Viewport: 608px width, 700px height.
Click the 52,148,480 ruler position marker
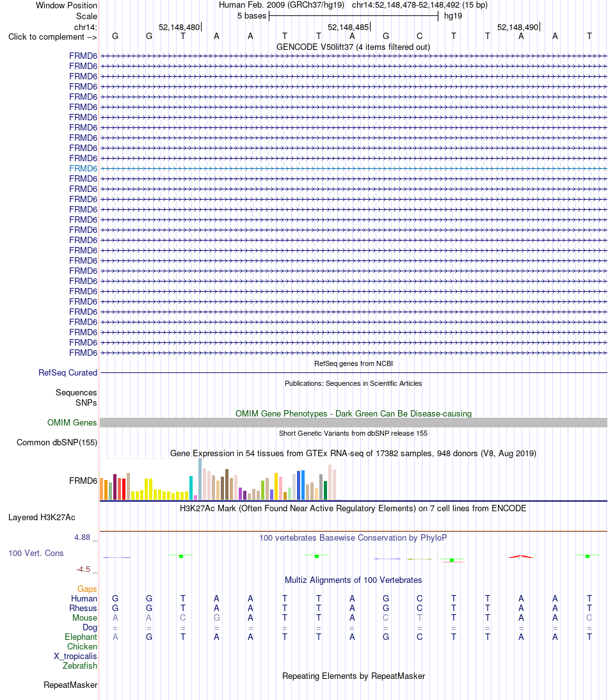pyautogui.click(x=180, y=27)
